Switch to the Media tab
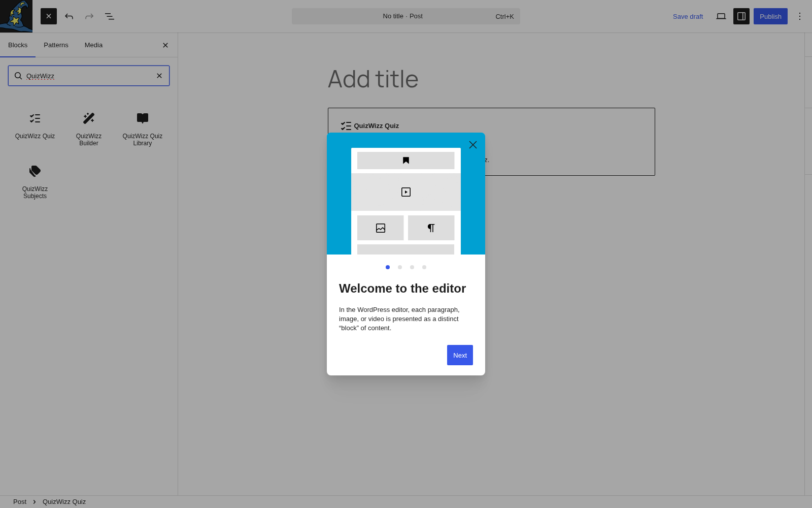Viewport: 812px width, 508px height. 93,45
